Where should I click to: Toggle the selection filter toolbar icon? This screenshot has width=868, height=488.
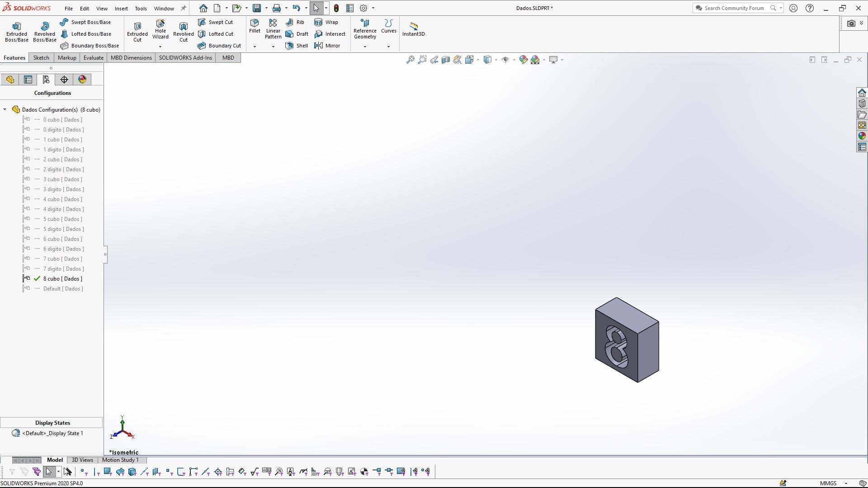36,472
